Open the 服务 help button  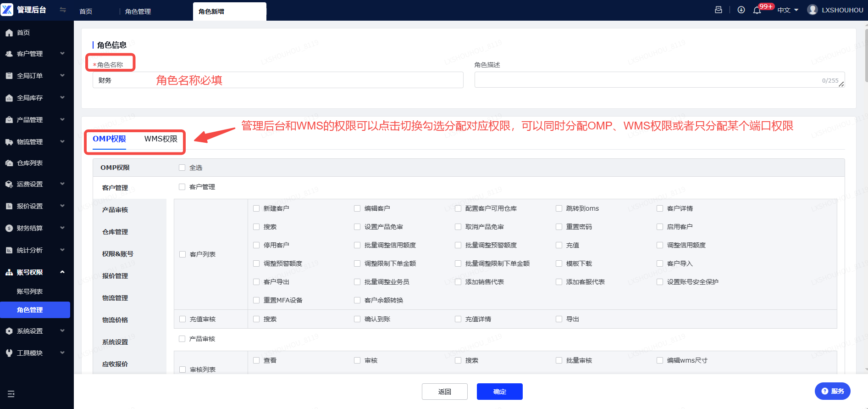[833, 391]
